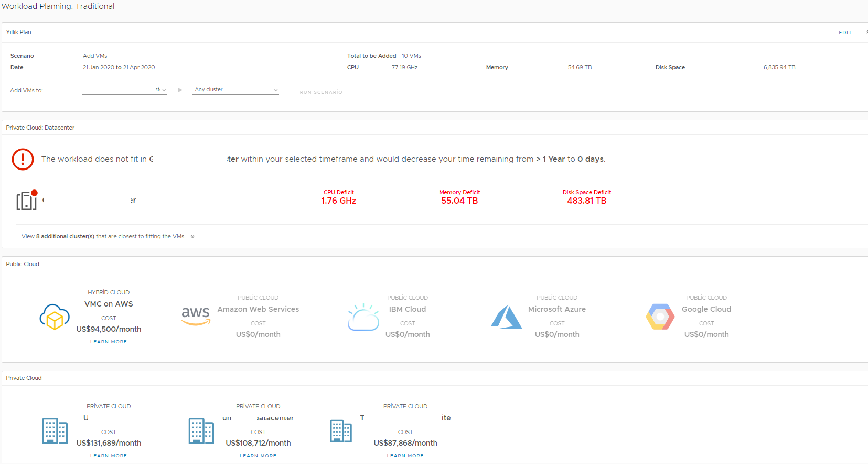Click the Amazon Web Services aws logo
Viewport: 868px width, 464px height.
coord(196,315)
